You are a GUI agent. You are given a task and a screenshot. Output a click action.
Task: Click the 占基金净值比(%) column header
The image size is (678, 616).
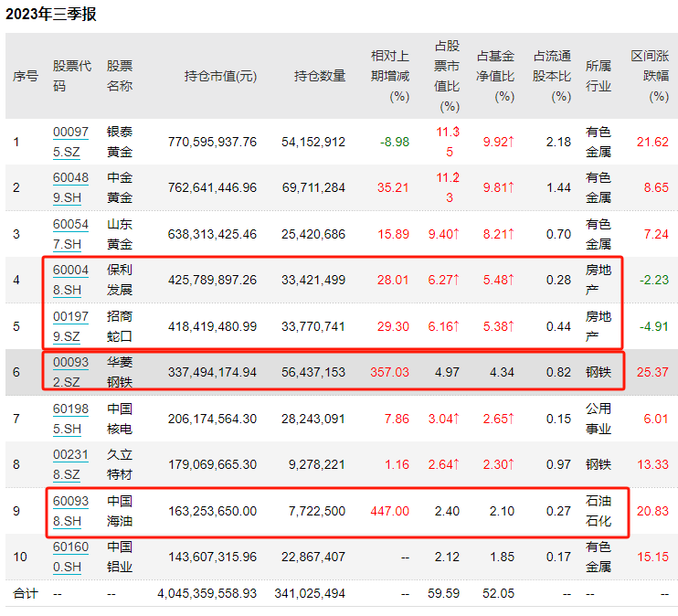(x=495, y=76)
